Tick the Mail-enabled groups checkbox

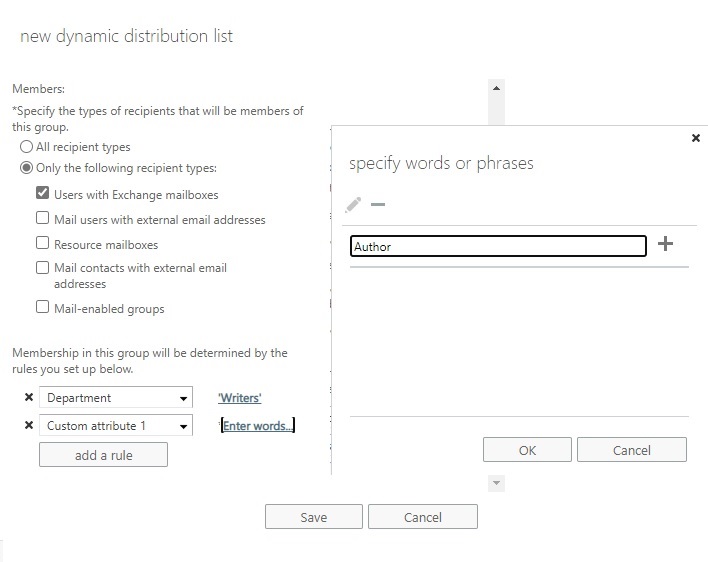point(43,308)
